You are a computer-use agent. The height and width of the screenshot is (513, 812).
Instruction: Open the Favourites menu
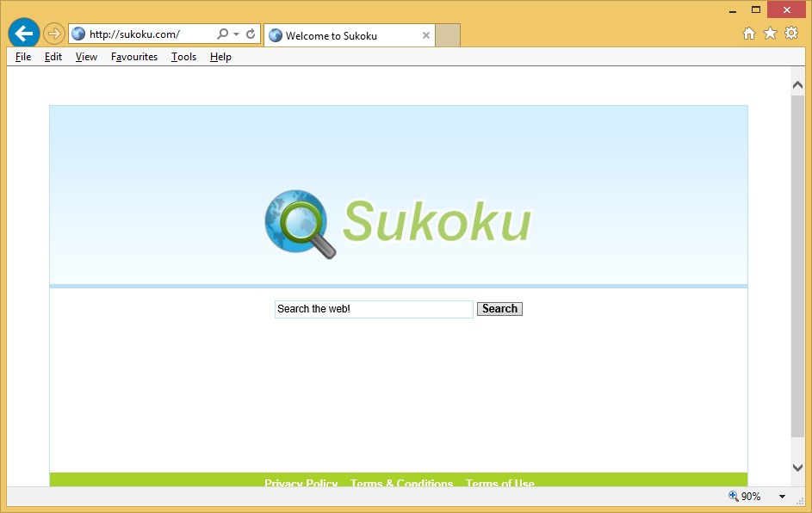click(134, 57)
